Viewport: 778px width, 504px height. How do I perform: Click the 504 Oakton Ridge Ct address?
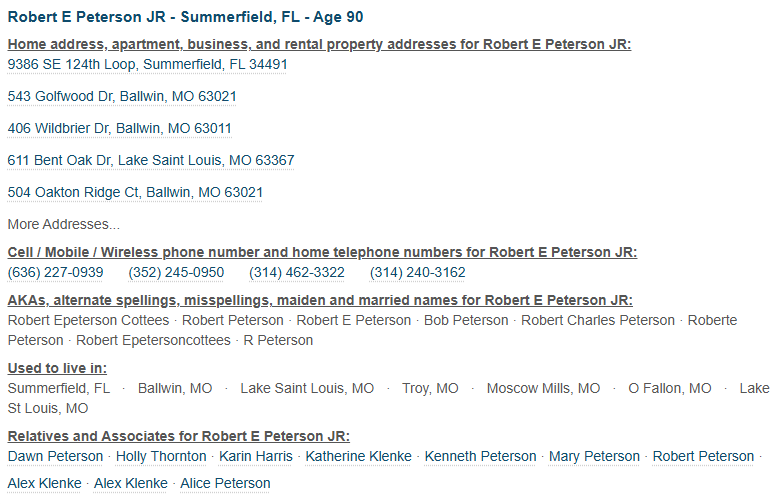pyautogui.click(x=135, y=192)
